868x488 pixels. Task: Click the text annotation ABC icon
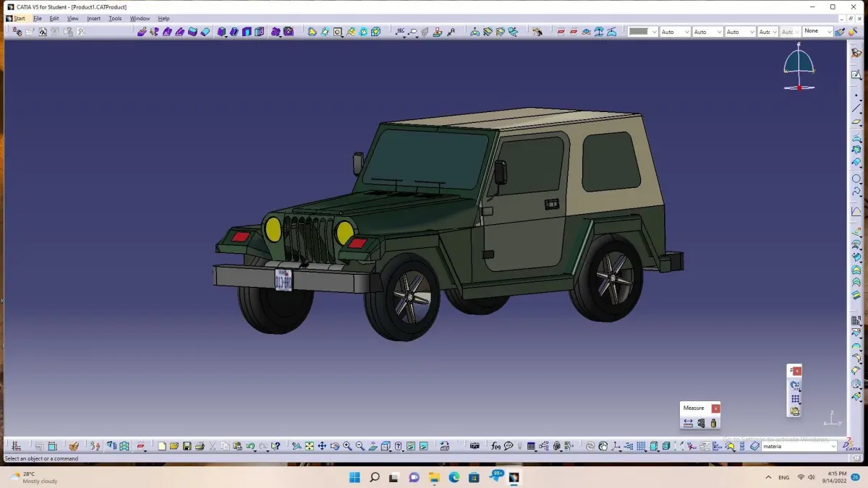(400, 32)
